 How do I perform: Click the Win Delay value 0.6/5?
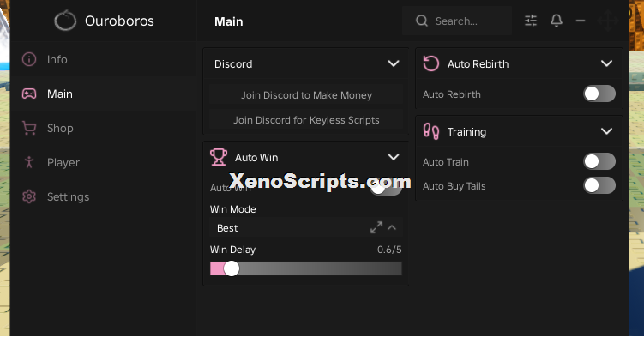tap(389, 250)
